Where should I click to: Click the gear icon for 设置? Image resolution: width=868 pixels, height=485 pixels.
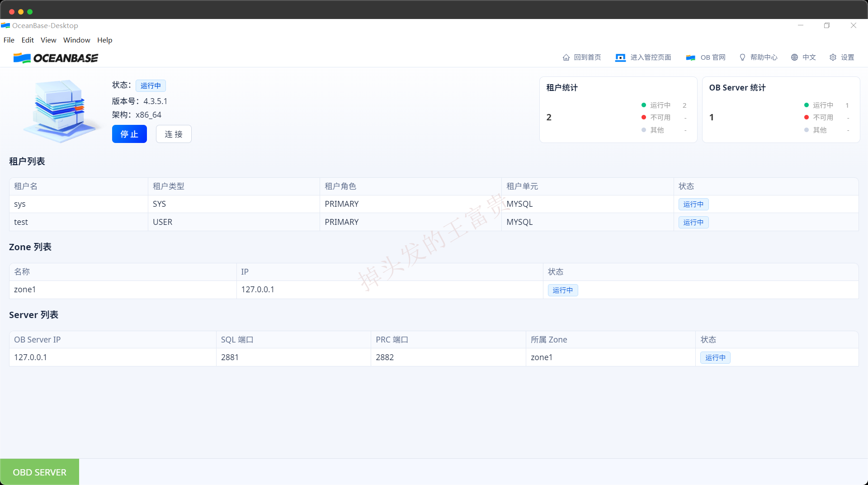[x=833, y=57]
